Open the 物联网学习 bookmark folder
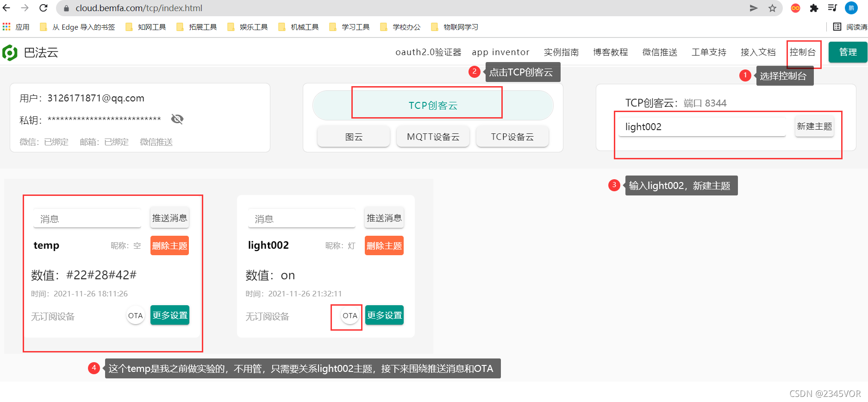 point(455,27)
